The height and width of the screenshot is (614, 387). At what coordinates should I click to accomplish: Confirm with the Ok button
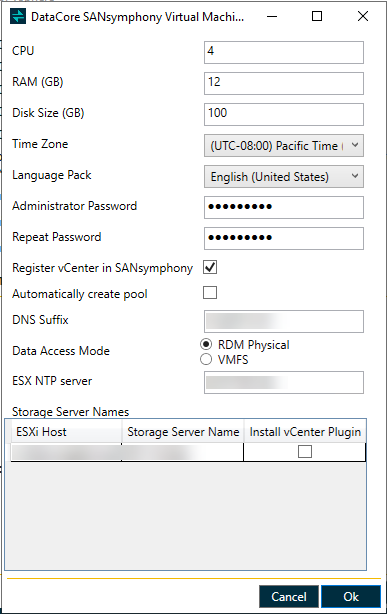351,596
